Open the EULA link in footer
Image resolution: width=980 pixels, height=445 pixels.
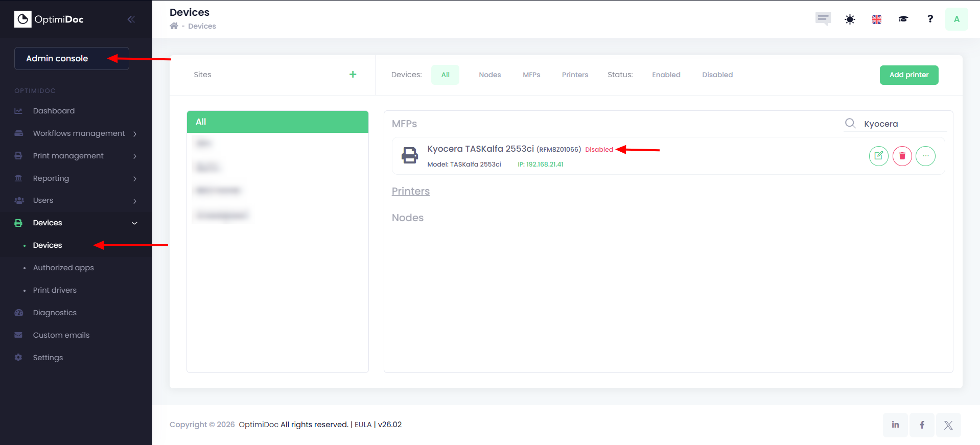click(x=363, y=425)
